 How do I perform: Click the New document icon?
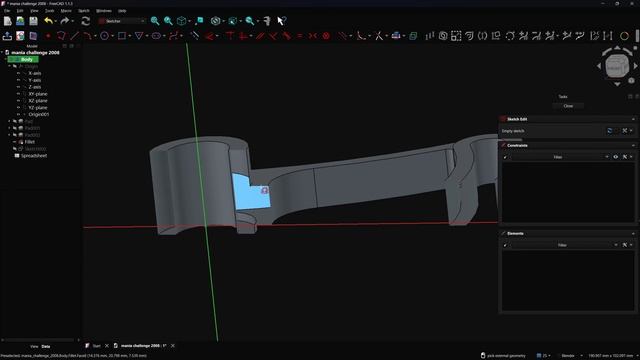[x=7, y=21]
